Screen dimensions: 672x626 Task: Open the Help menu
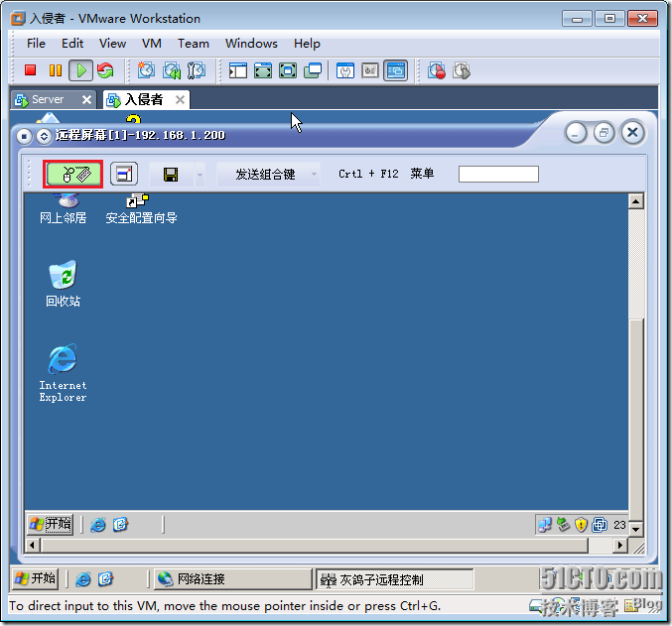(x=307, y=44)
